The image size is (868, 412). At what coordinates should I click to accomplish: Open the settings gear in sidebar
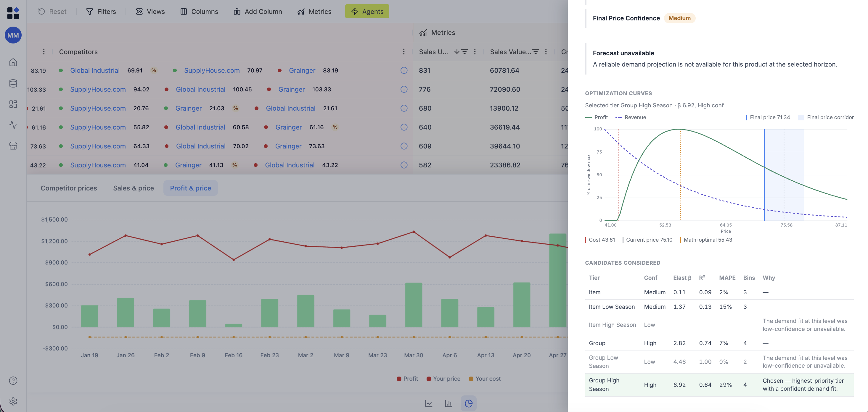coord(13,401)
